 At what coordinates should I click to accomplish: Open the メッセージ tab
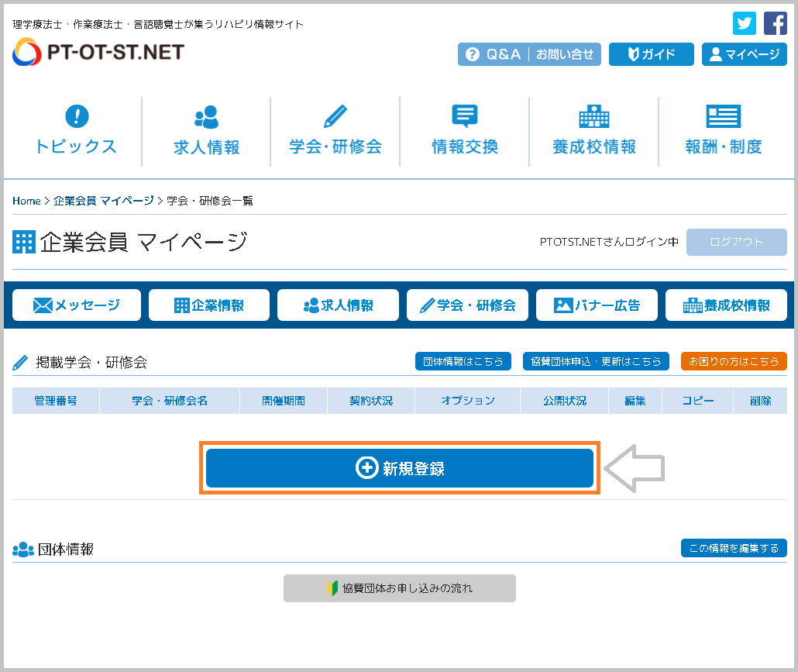click(x=77, y=305)
